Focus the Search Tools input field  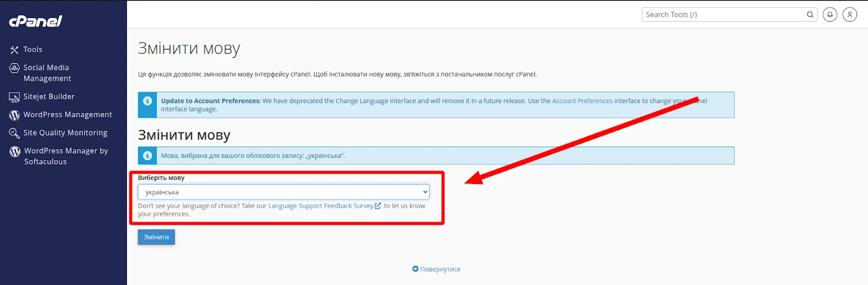tap(723, 15)
